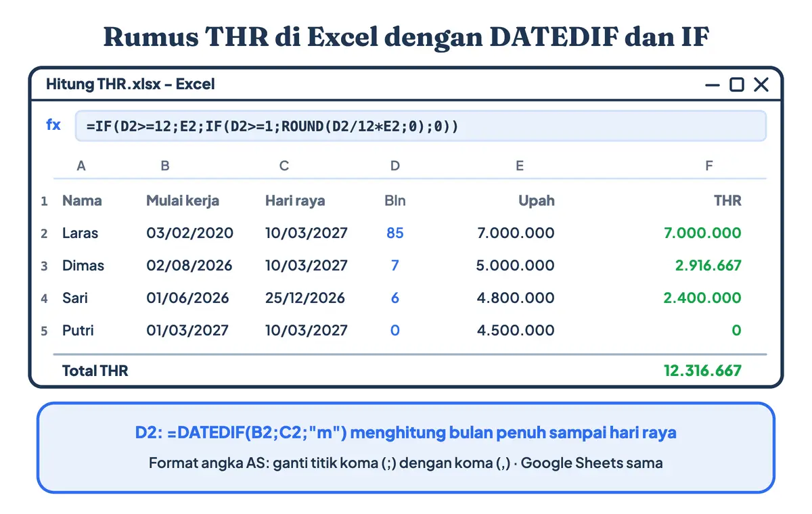Screen dimensions: 812x514
Task: Click the 'Mulai kerja' header cell
Action: coord(183,201)
